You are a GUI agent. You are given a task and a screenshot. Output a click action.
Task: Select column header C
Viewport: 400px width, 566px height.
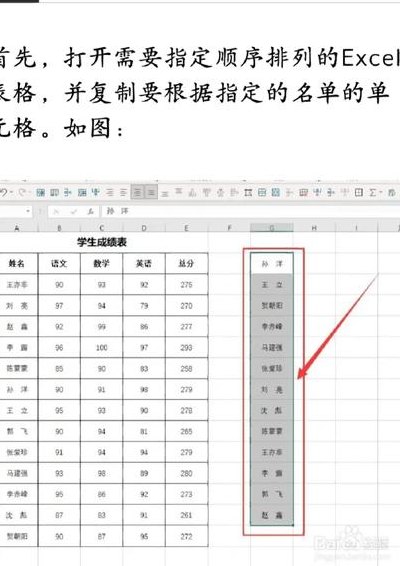click(101, 228)
